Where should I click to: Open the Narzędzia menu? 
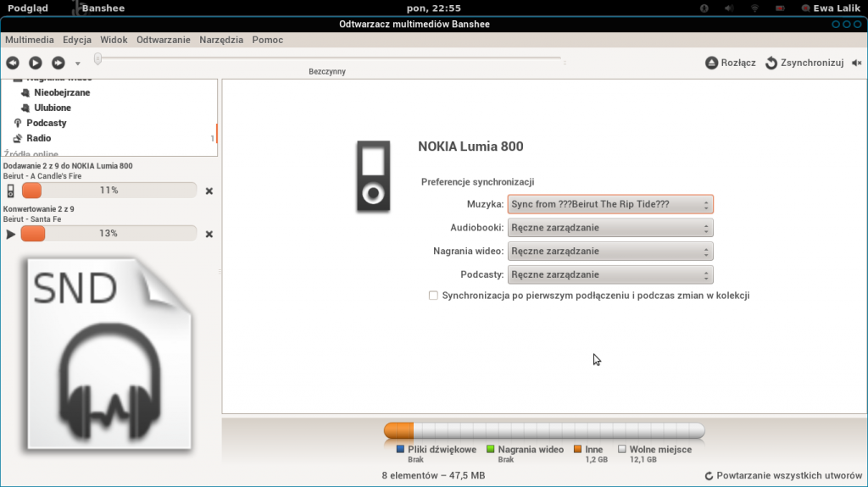coord(221,40)
